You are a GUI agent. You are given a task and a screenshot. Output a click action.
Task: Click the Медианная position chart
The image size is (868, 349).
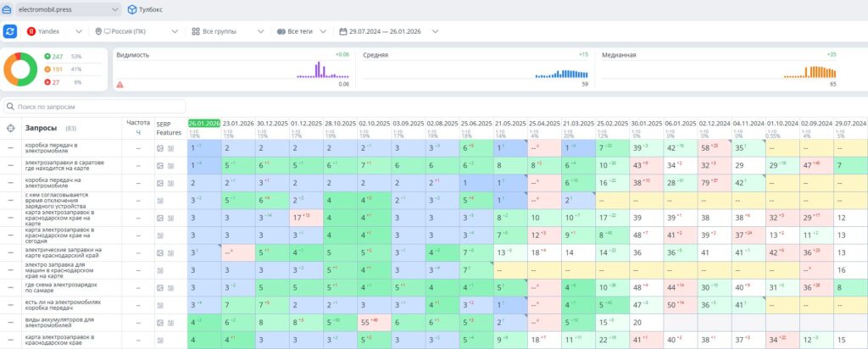click(x=719, y=69)
